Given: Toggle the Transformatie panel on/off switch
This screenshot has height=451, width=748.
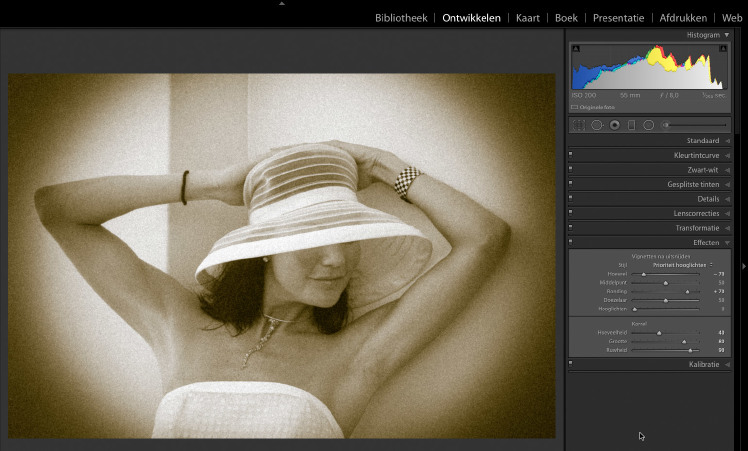Looking at the screenshot, I should [x=571, y=227].
